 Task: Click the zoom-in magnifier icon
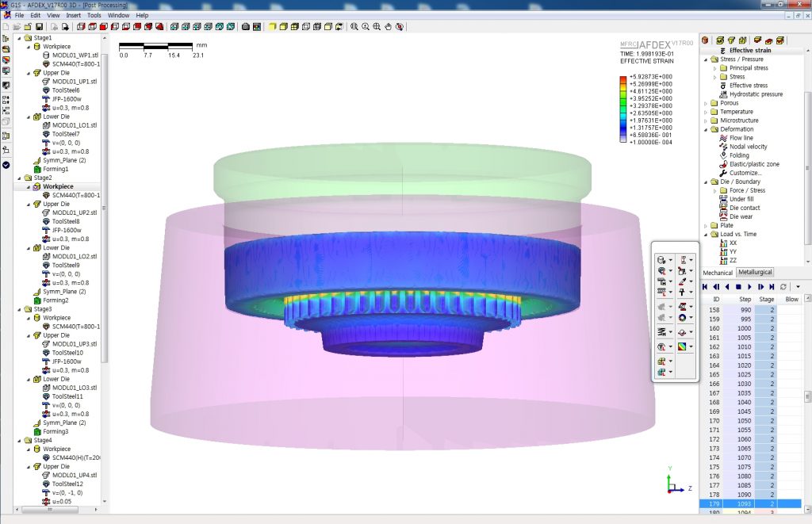(366, 26)
